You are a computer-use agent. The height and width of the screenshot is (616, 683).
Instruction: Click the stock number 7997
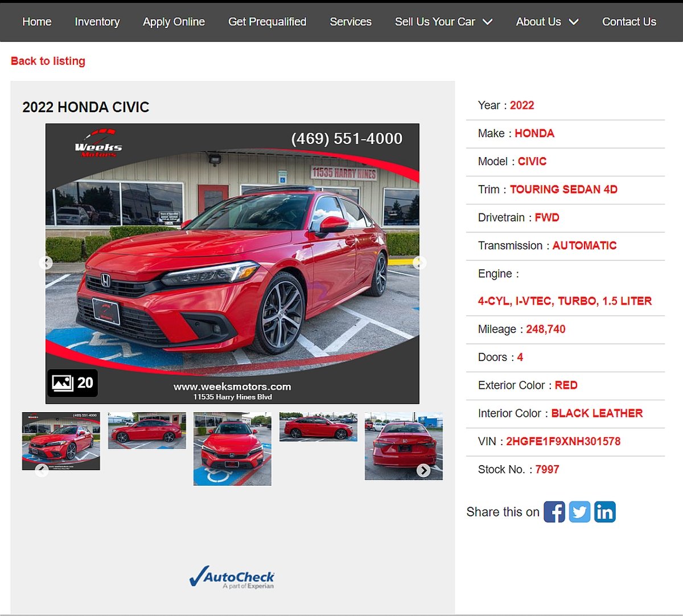click(547, 469)
